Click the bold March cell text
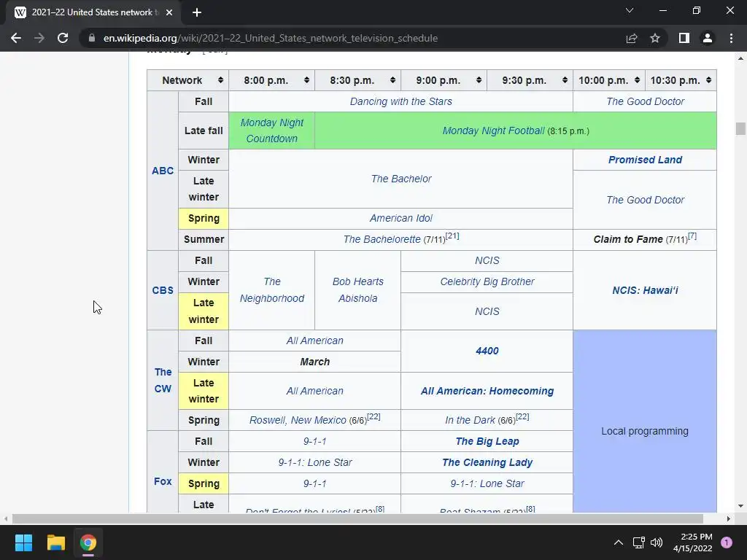The height and width of the screenshot is (560, 747). [315, 362]
